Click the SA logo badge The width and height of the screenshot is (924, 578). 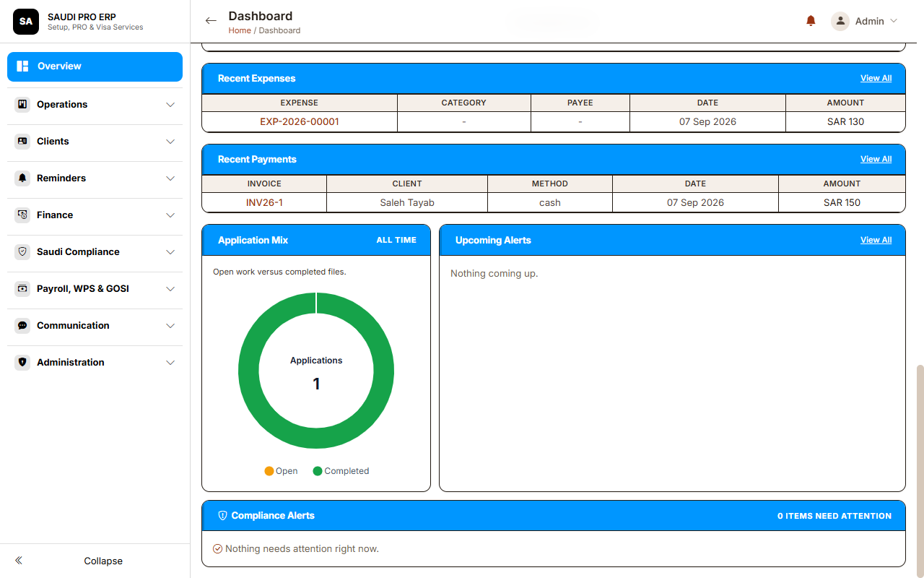pyautogui.click(x=26, y=22)
